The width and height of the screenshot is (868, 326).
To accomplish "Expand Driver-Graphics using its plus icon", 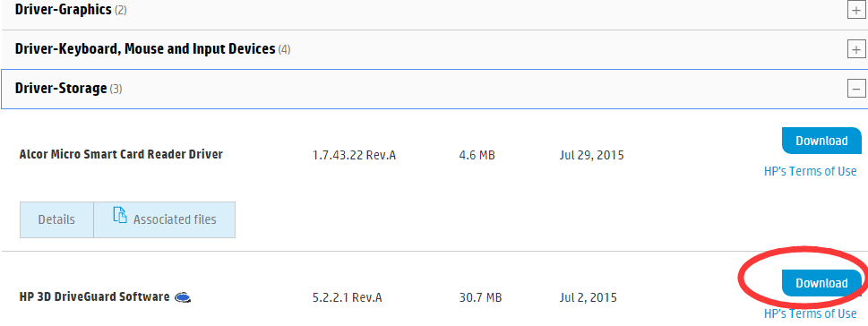I will (855, 10).
